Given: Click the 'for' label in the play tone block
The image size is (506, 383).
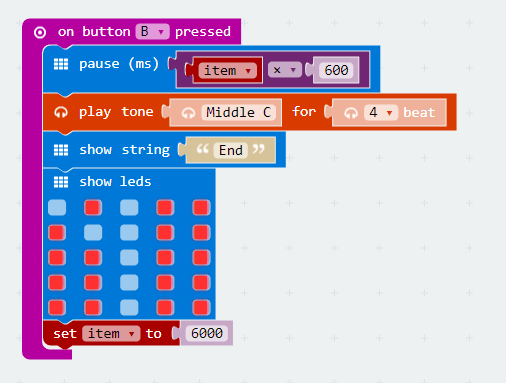Looking at the screenshot, I should (304, 111).
